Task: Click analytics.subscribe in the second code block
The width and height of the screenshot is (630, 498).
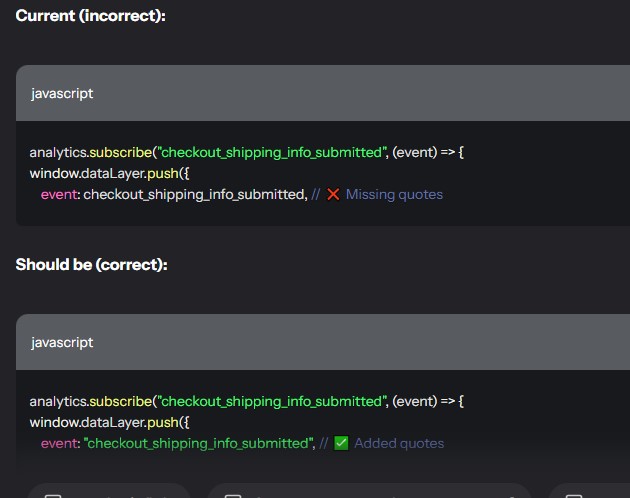Action: tap(90, 401)
